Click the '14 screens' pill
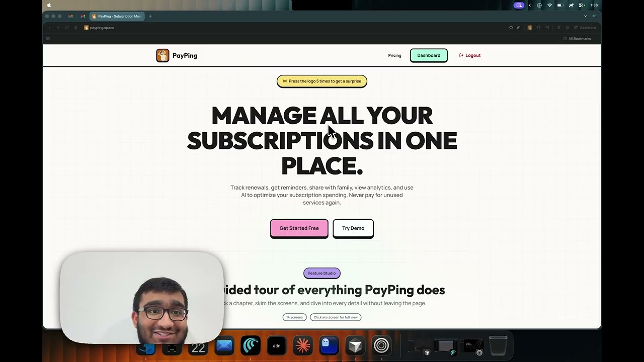 pos(294,317)
